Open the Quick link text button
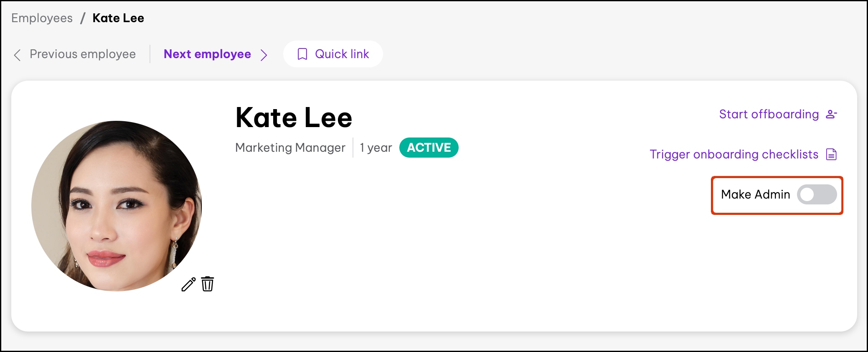The image size is (868, 352). (342, 54)
